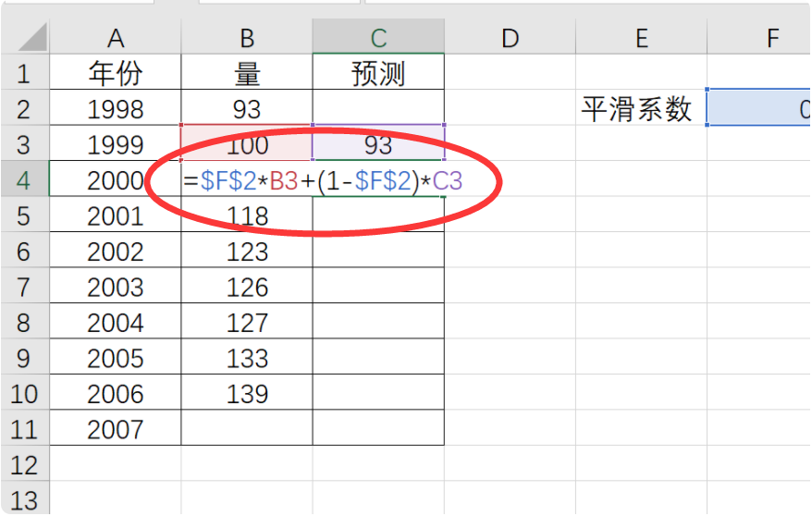Click empty forecast cell C6 beside 123
Screen dimensions: 812x516
[378, 250]
